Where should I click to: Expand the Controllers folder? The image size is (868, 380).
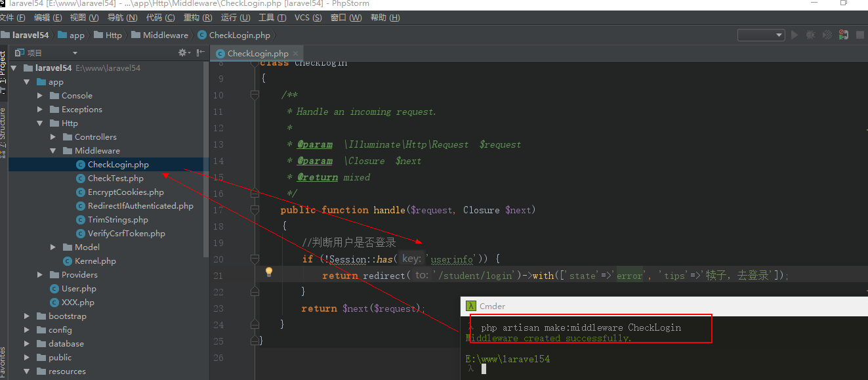tap(53, 137)
